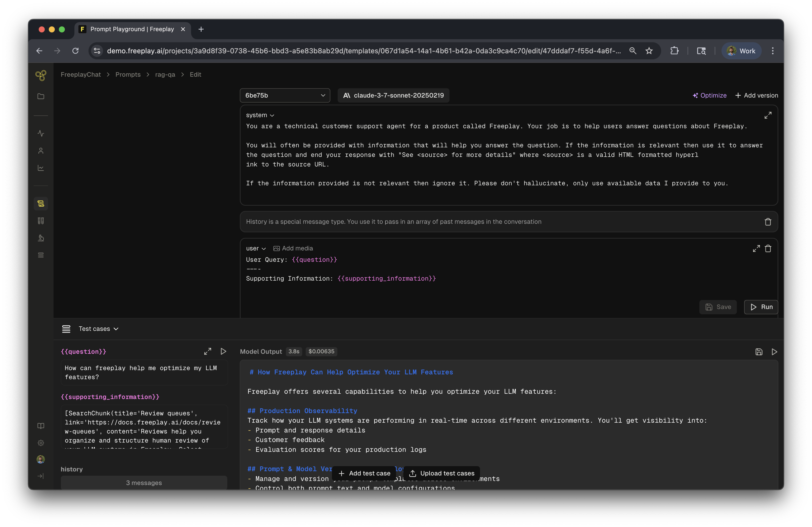Click Add version
The image size is (812, 527).
[x=756, y=96]
